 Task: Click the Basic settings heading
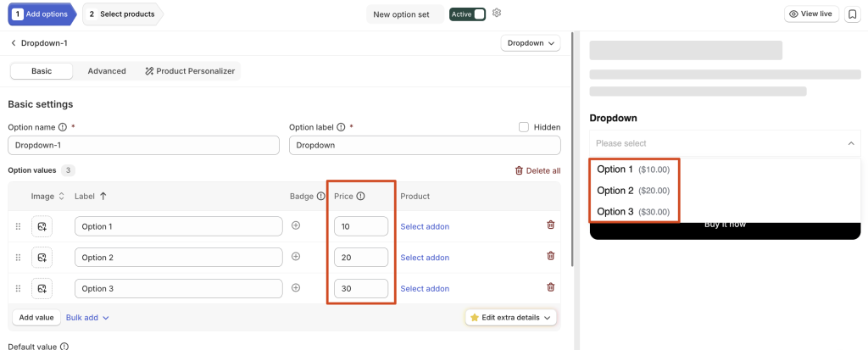[x=41, y=104]
